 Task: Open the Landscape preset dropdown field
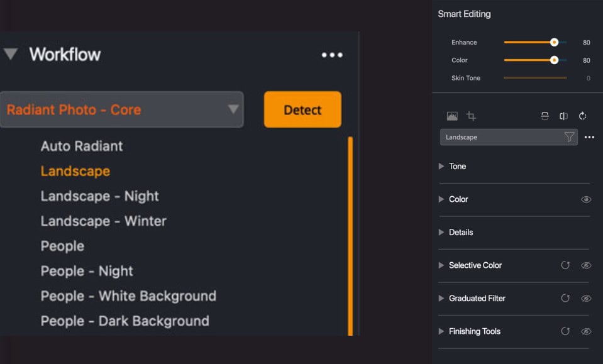(x=509, y=137)
